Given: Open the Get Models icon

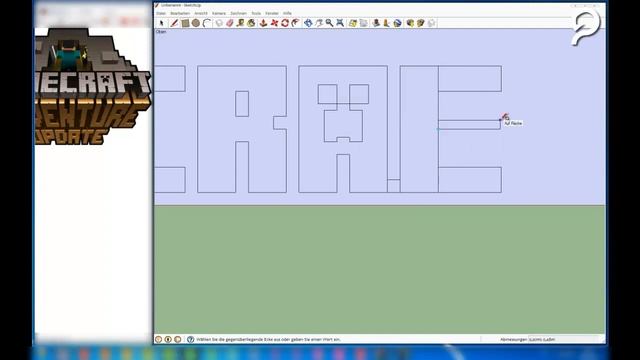Looking at the screenshot, I should (410, 23).
